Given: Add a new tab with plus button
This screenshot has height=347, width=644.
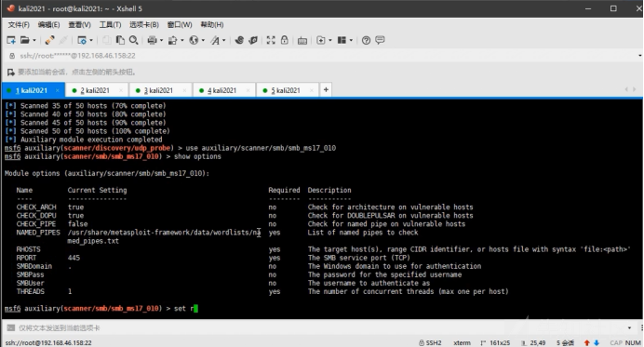Looking at the screenshot, I should [326, 89].
